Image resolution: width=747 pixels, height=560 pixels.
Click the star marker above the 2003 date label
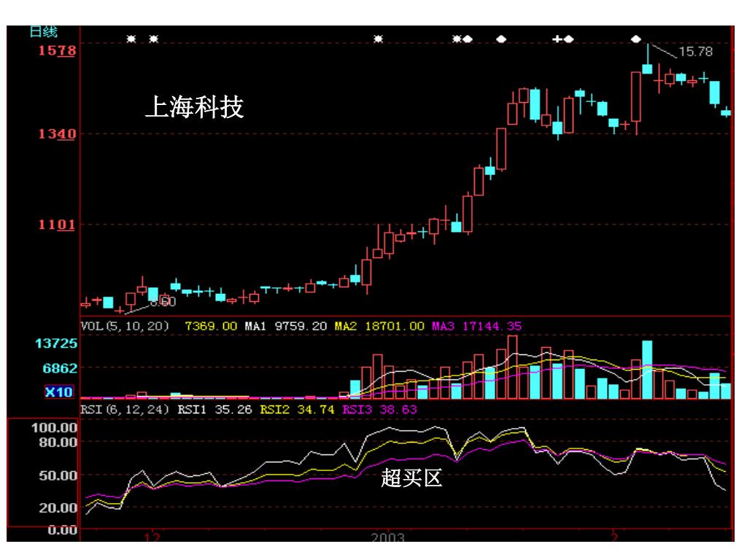[x=379, y=39]
